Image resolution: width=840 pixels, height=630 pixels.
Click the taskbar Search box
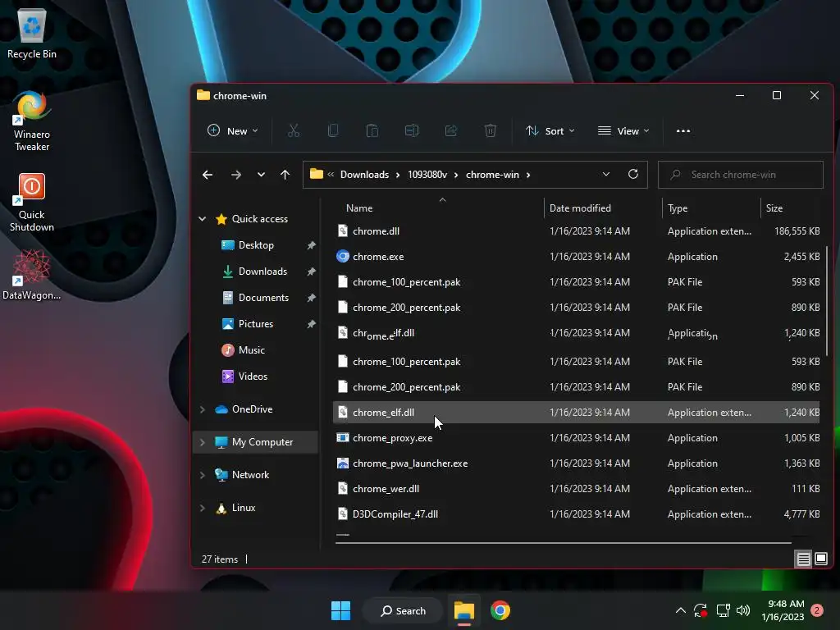point(403,610)
